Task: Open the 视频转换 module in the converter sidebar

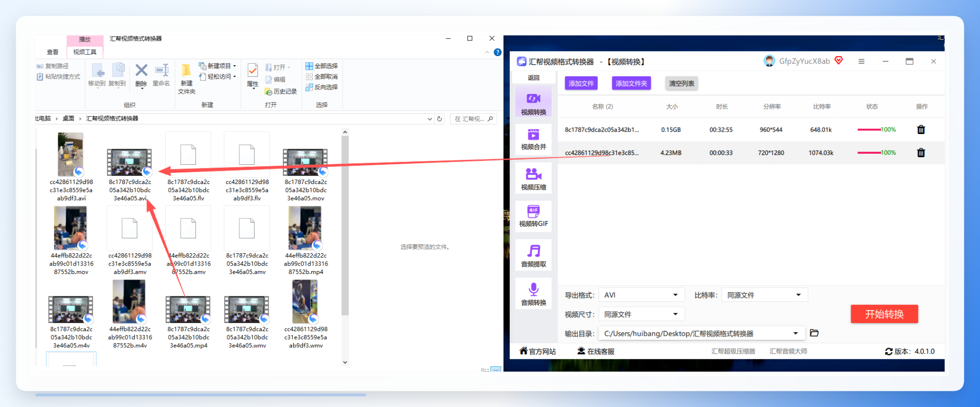Action: (533, 103)
